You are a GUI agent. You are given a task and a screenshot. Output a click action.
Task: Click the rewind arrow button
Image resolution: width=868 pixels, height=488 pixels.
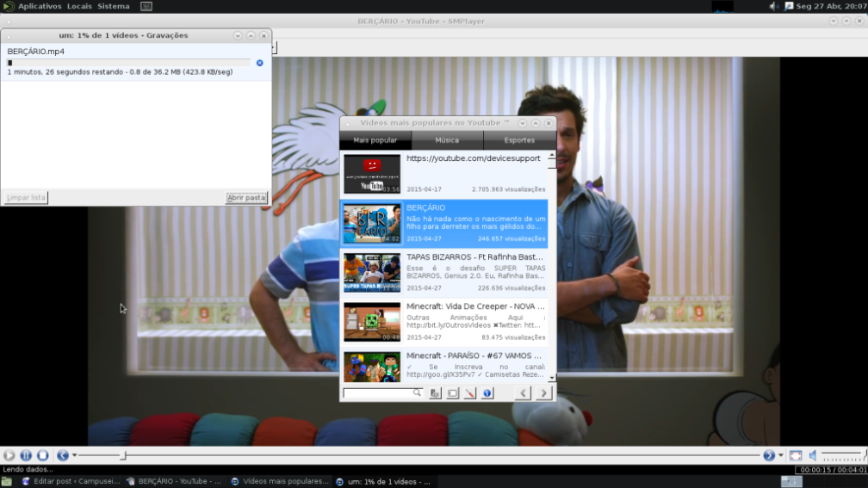(x=62, y=455)
